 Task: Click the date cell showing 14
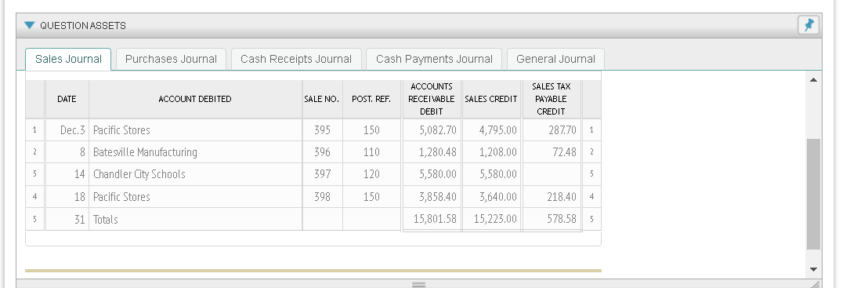tap(67, 174)
